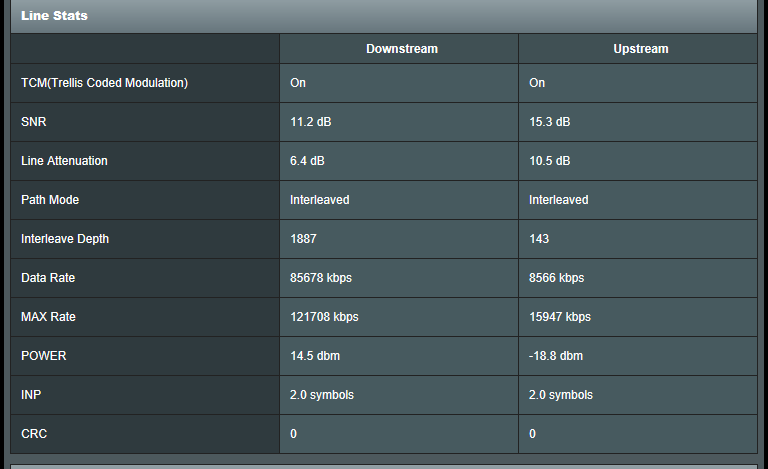Click the downstream power value 14.5 dbm
Viewport: 768px width, 469px height.
pos(315,356)
